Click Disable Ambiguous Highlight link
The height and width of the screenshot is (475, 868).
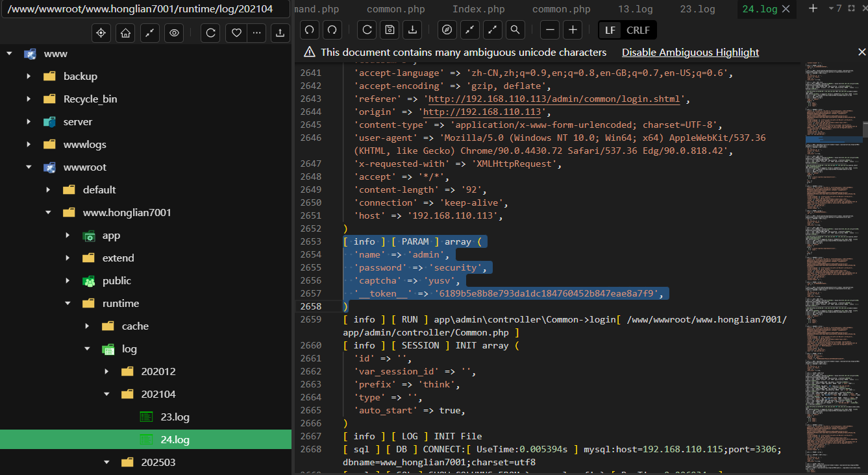(x=690, y=53)
